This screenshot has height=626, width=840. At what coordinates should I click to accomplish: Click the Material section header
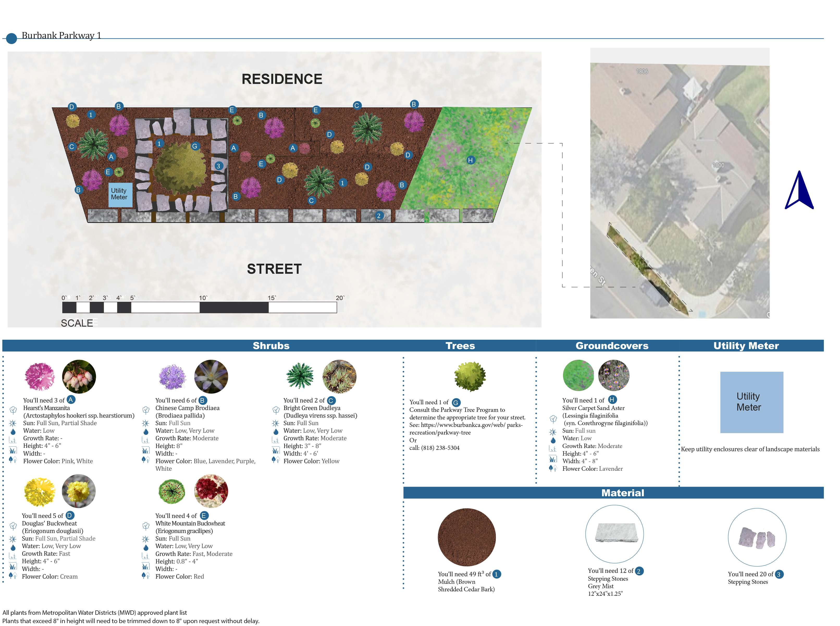tap(622, 493)
